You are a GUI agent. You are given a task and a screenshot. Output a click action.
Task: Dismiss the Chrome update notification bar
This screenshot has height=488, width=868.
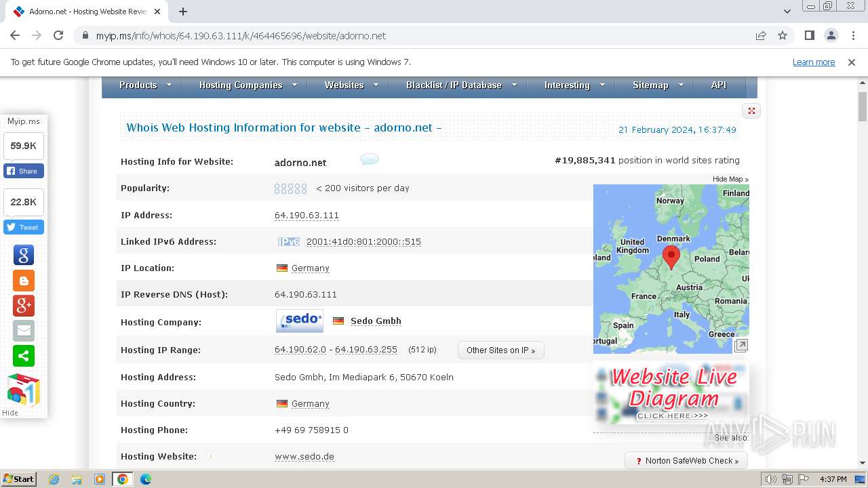(852, 62)
